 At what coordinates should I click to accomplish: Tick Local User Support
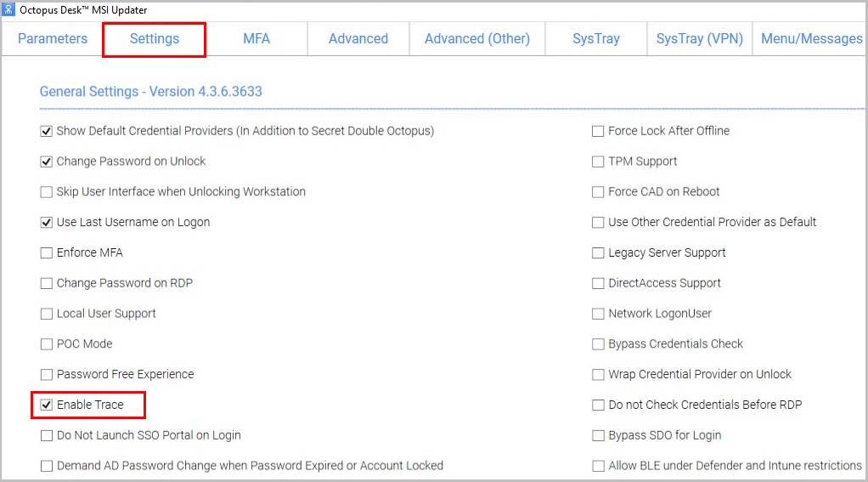point(47,315)
